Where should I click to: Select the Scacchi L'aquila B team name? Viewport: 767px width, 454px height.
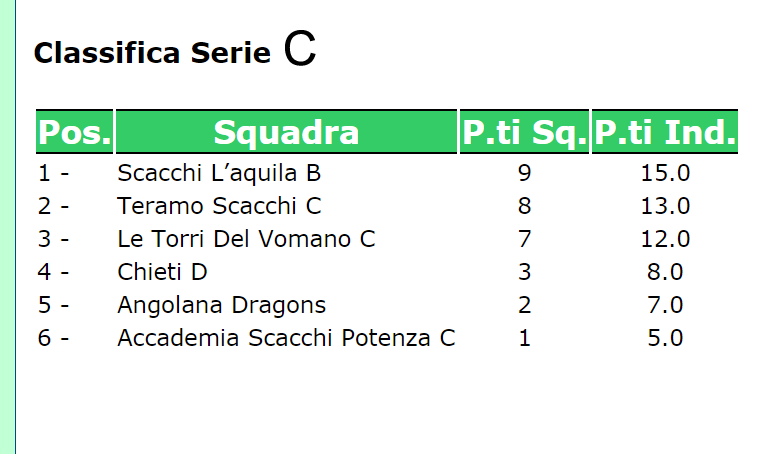219,173
